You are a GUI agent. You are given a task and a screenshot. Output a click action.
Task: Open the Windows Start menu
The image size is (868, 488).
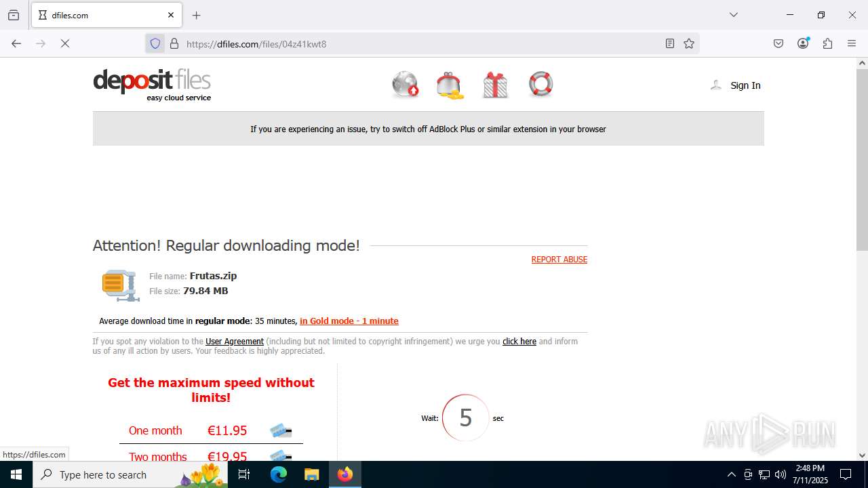tap(16, 474)
